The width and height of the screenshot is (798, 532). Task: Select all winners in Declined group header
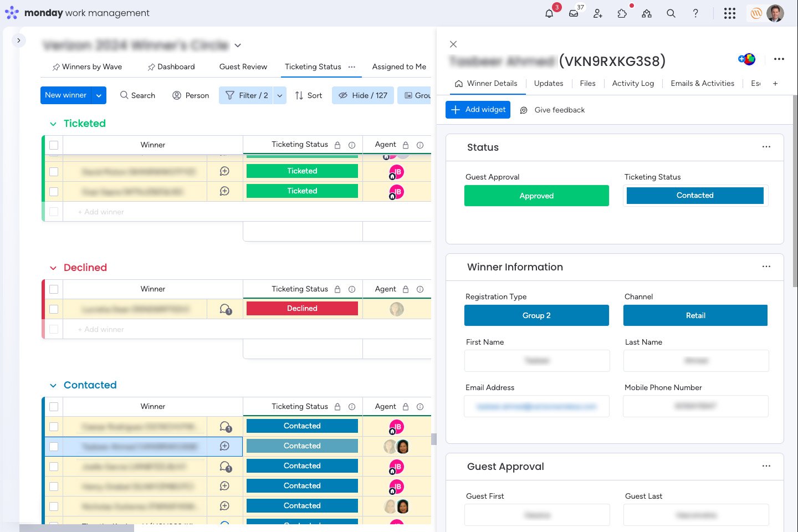pos(54,289)
